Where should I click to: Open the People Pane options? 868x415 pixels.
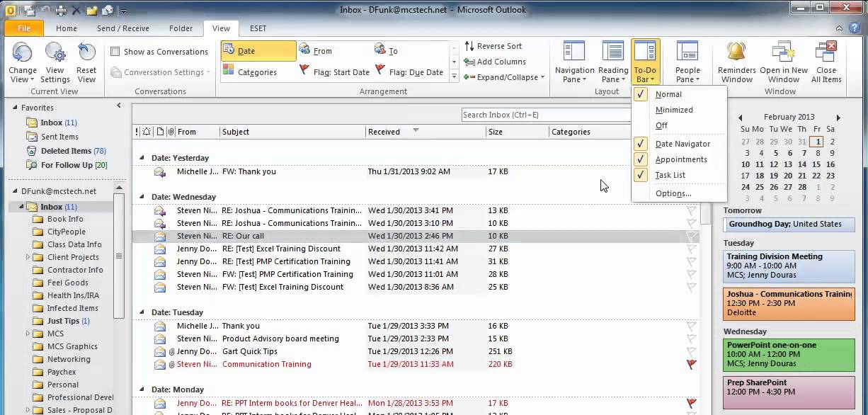click(x=687, y=62)
